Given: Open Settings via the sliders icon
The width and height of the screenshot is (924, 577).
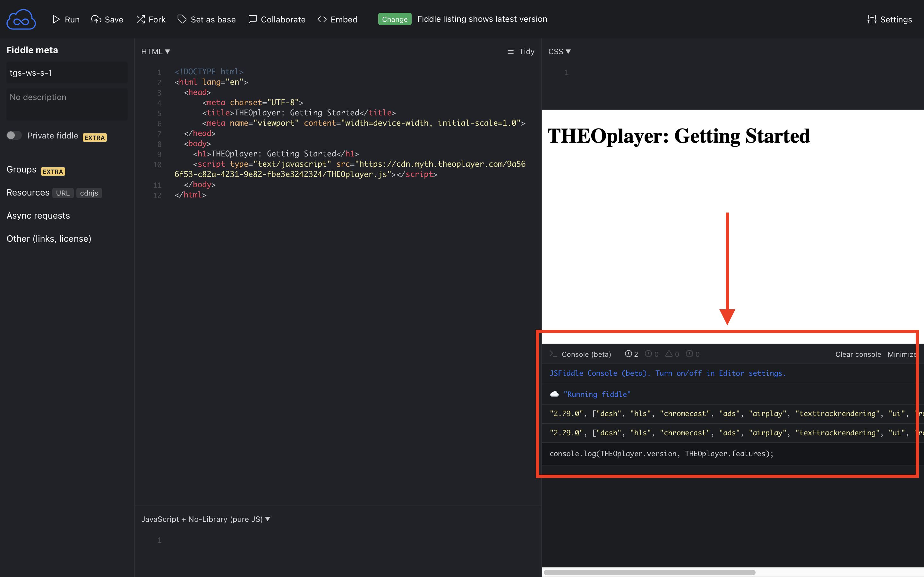Looking at the screenshot, I should coord(871,19).
